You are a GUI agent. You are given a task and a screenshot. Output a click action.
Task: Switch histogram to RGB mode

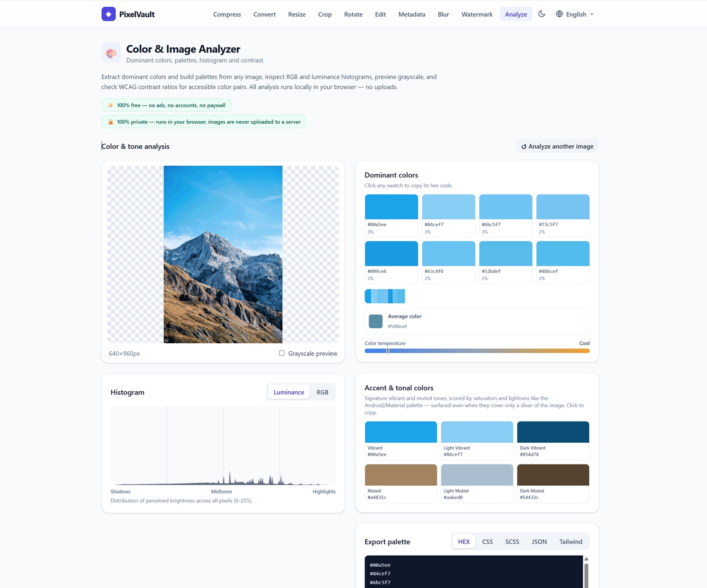322,392
